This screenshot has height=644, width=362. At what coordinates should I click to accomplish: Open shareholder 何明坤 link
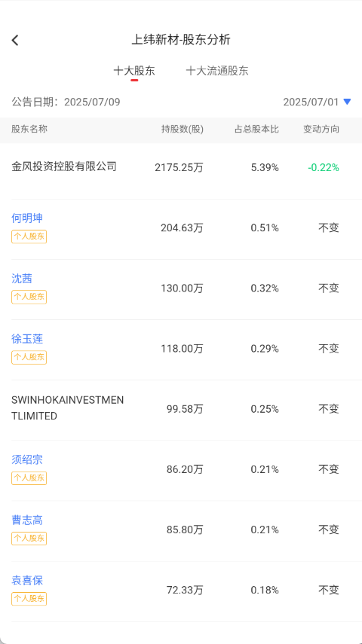point(27,218)
